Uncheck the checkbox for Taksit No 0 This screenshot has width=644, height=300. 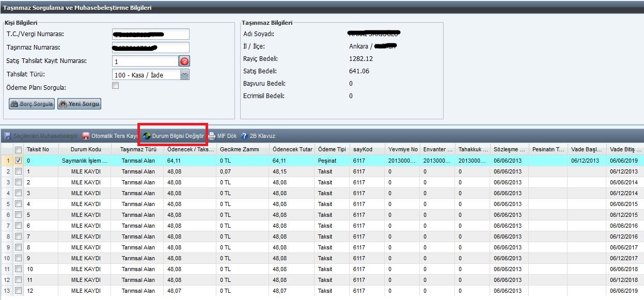19,161
